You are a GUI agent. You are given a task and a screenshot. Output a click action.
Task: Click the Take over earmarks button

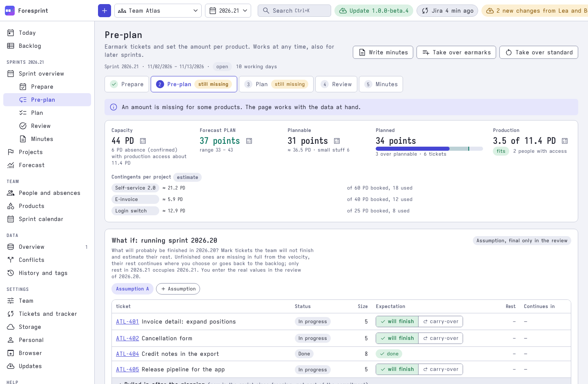click(456, 52)
